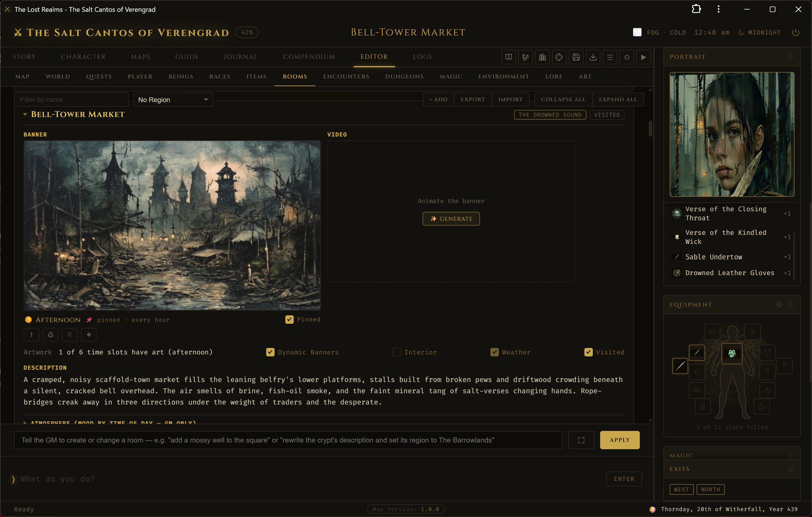Screen dimensions: 812x517
Task: Click the Generate video button
Action: point(451,219)
